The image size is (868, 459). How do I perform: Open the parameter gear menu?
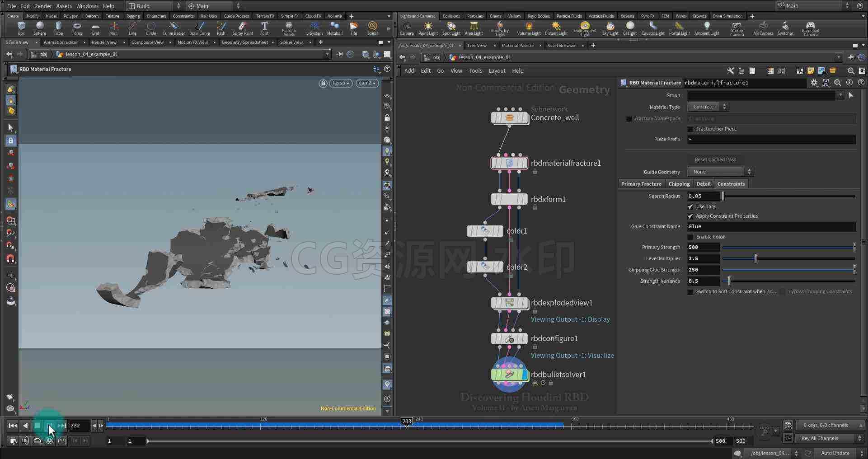[814, 83]
